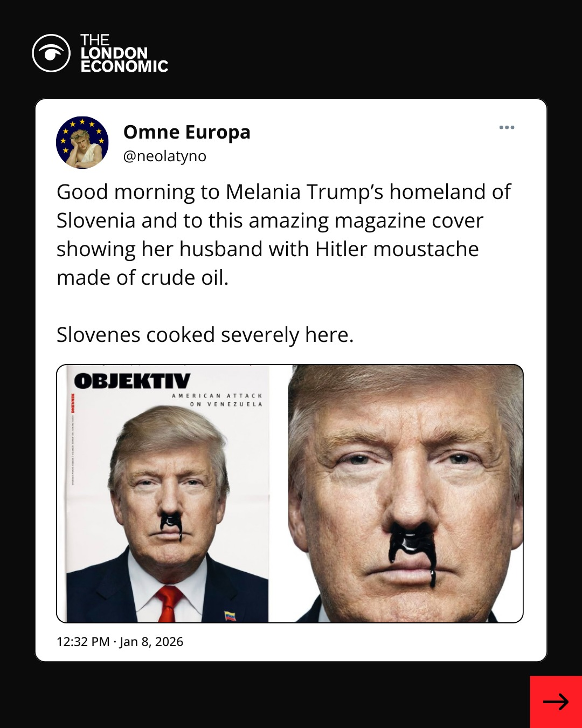The image size is (582, 728).
Task: Open The London Economic wordmark text
Action: (124, 53)
